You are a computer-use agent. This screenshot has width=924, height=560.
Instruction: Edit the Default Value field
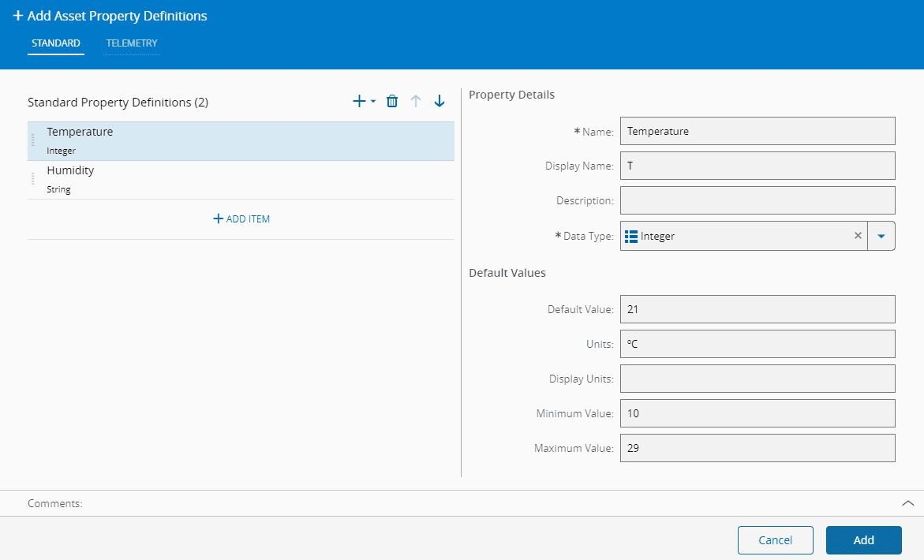point(758,309)
